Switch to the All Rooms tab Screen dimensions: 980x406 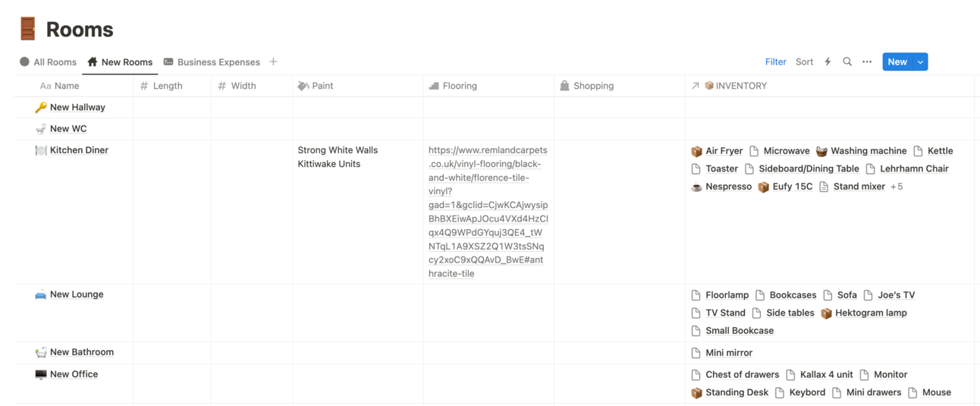pyautogui.click(x=49, y=62)
